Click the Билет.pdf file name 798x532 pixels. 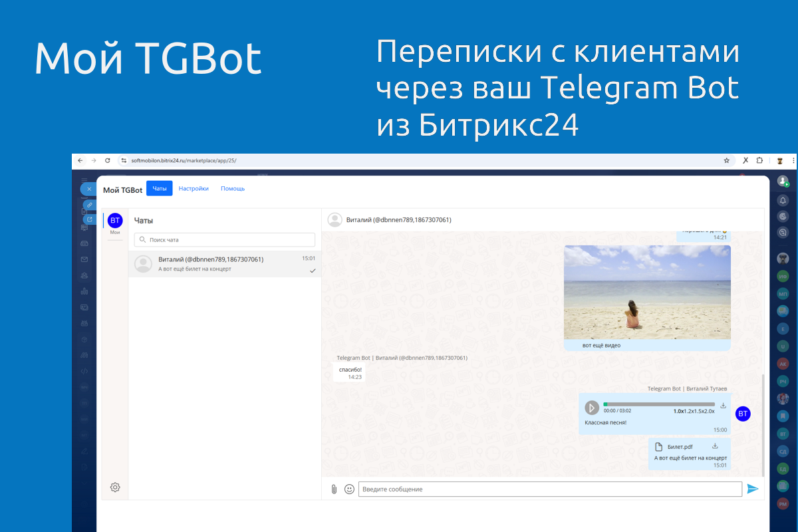[x=680, y=447]
